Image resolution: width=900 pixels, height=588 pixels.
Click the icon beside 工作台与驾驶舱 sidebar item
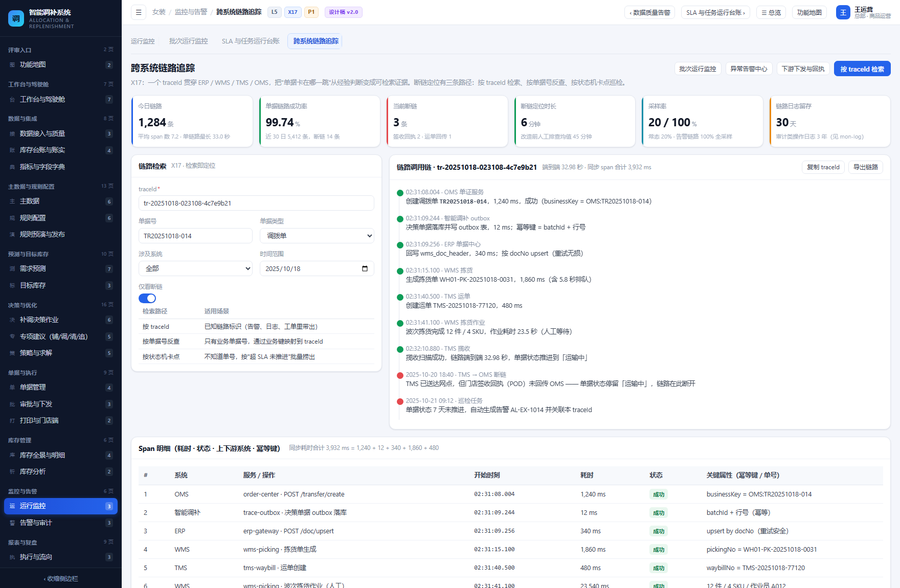12,100
